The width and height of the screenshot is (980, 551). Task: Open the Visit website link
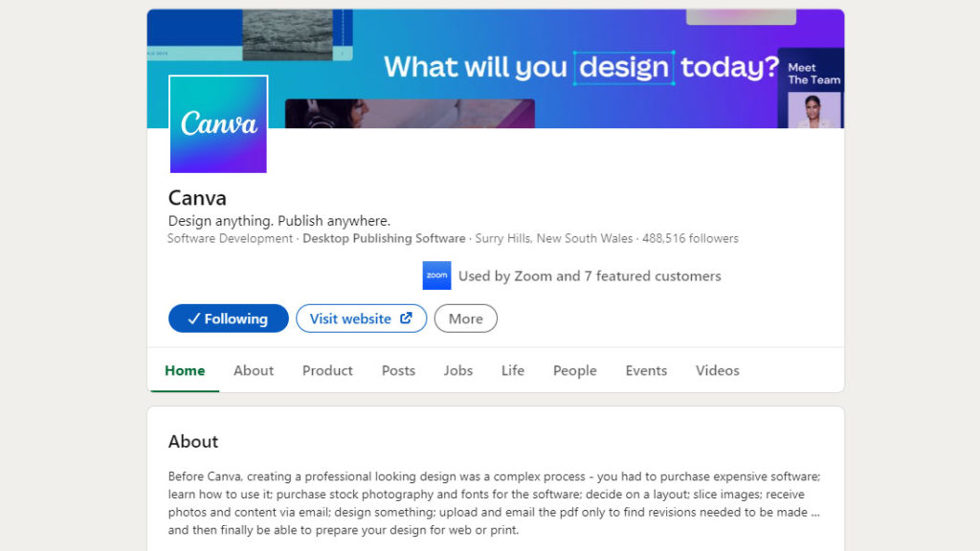pyautogui.click(x=361, y=319)
